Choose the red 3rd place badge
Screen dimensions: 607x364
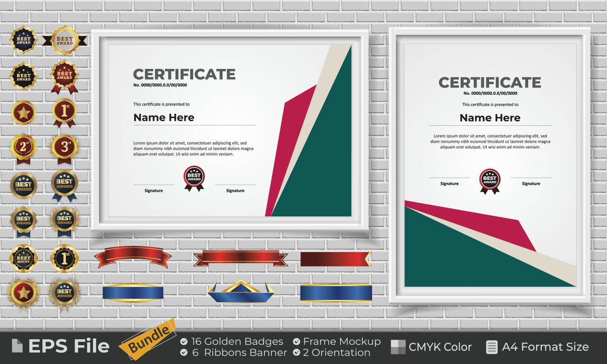pos(65,149)
